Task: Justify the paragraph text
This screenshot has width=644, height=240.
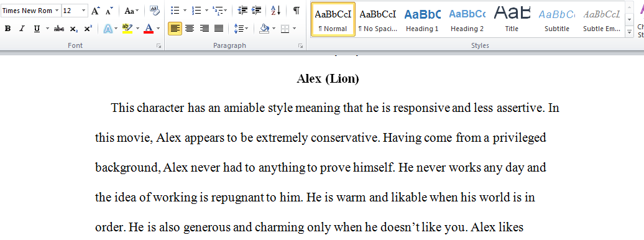Action: pyautogui.click(x=219, y=29)
